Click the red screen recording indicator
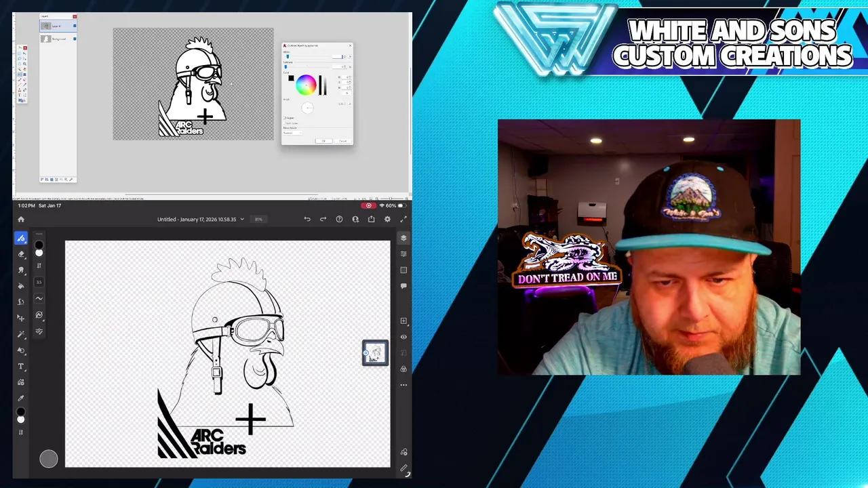 368,205
